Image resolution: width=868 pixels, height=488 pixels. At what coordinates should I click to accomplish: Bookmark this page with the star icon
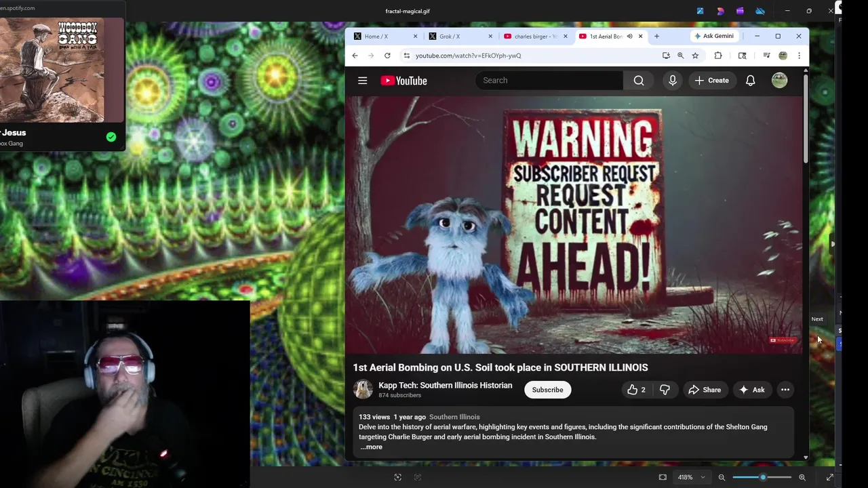(x=695, y=56)
